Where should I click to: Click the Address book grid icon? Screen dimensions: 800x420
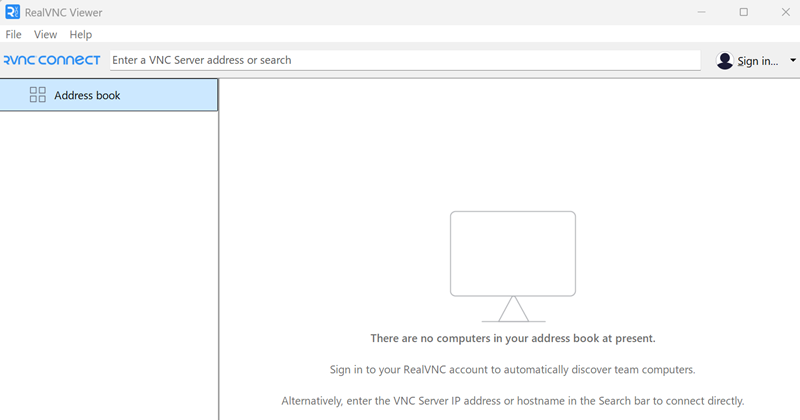tap(38, 94)
